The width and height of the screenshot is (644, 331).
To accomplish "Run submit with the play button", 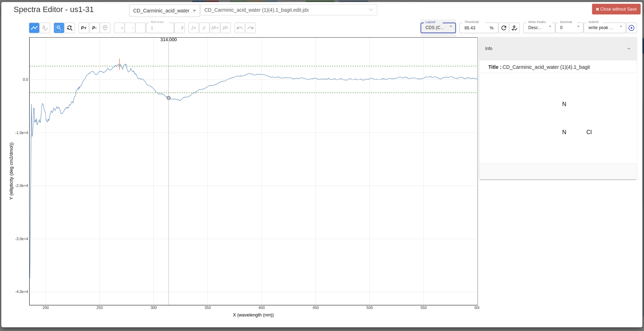I will (x=631, y=28).
